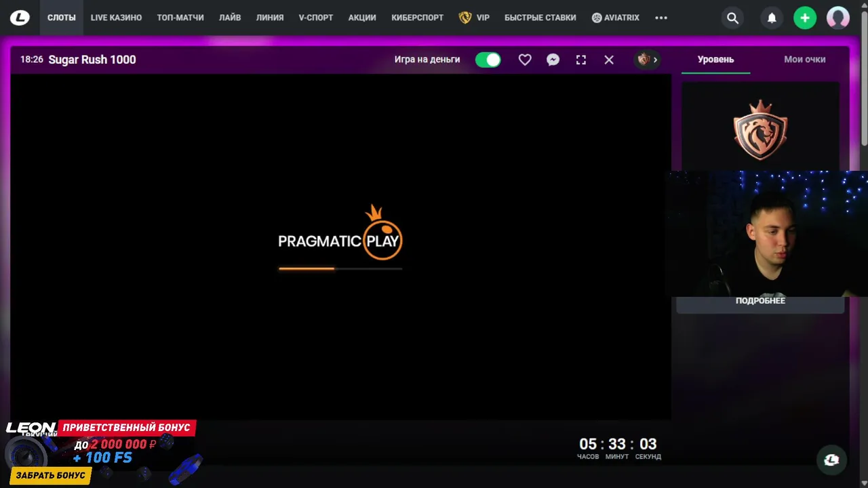Switch to the Уровень tab
Viewport: 868px width, 488px height.
coord(715,60)
